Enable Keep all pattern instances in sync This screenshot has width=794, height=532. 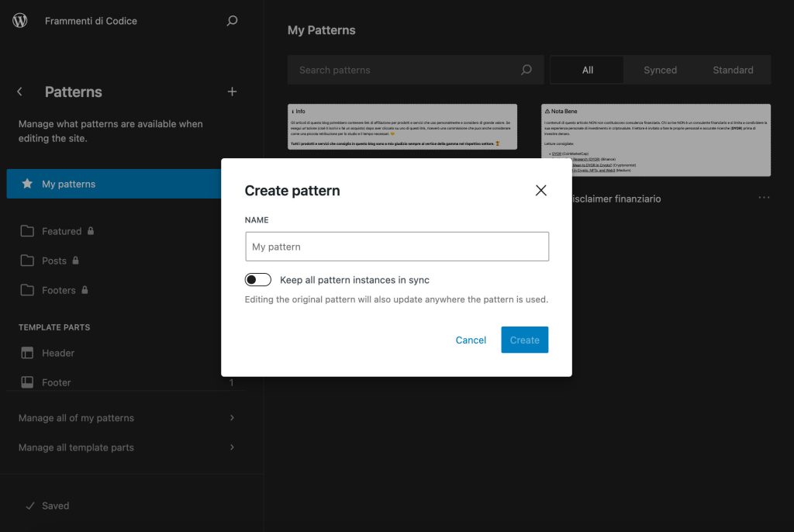[257, 279]
